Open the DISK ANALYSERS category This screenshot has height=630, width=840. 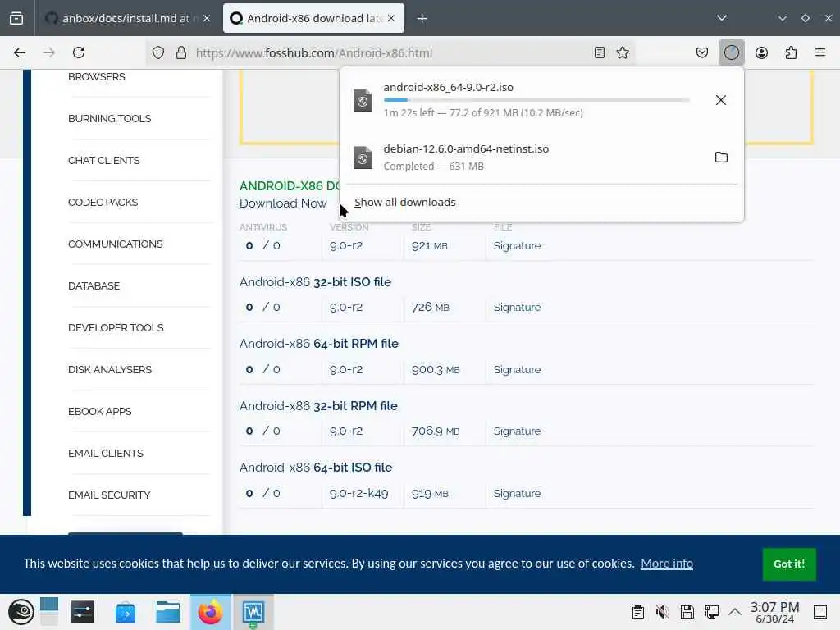[110, 369]
